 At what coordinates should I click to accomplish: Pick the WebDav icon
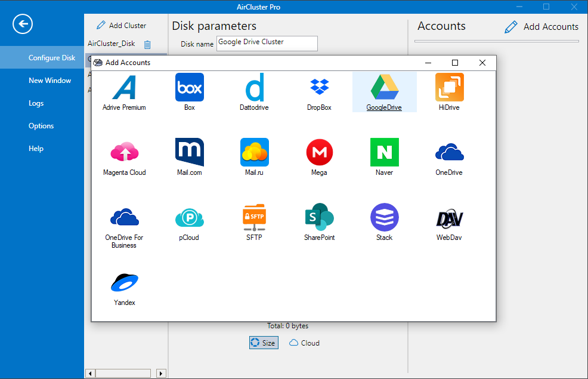tap(449, 218)
